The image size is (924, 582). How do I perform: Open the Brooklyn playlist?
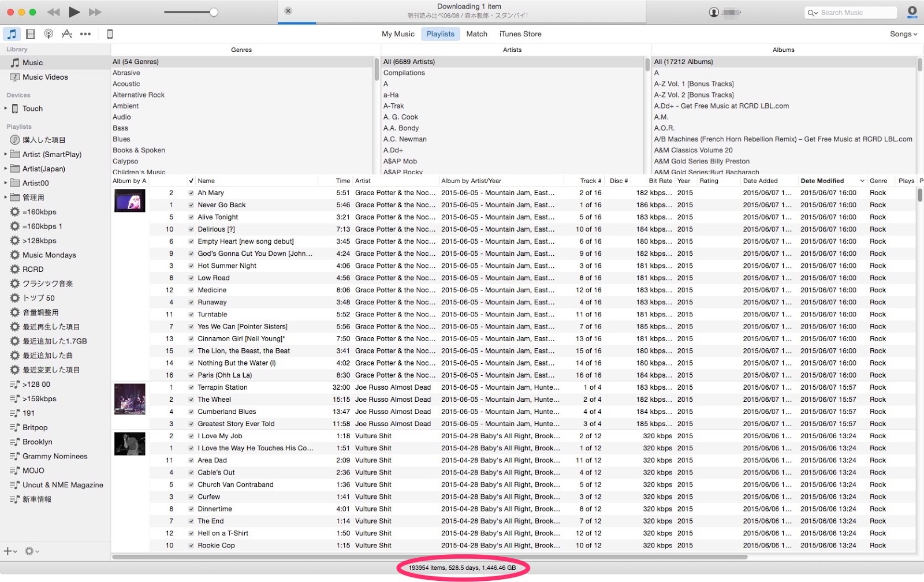pyautogui.click(x=37, y=442)
